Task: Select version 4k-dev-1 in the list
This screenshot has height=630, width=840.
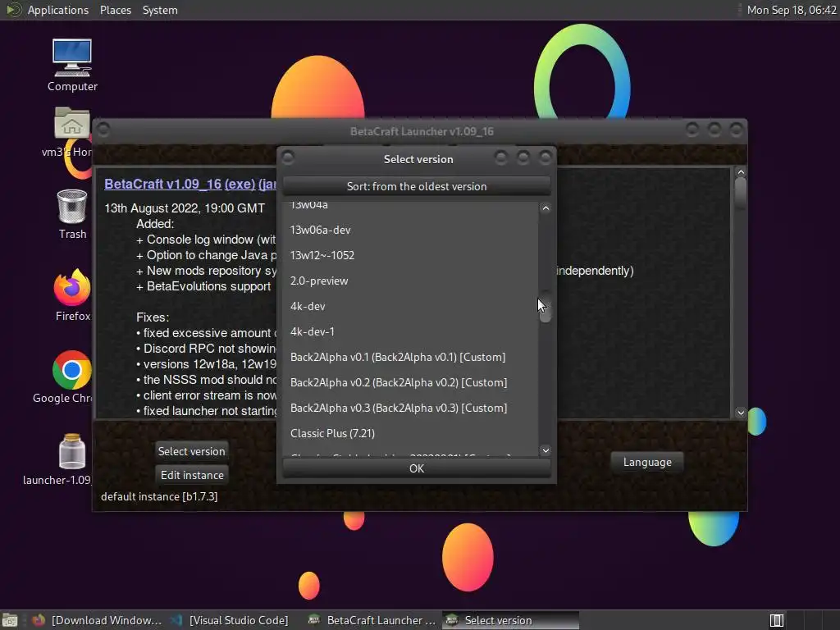Action: (x=410, y=331)
